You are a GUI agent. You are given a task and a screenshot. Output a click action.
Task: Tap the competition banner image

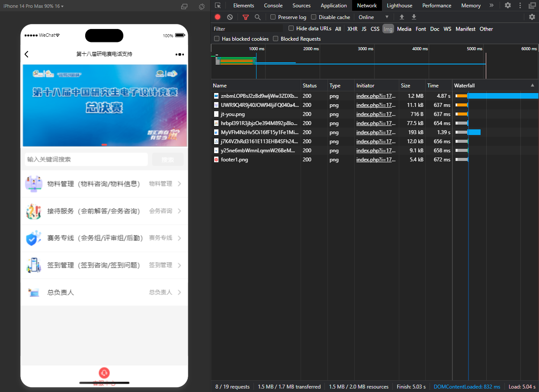(x=105, y=106)
